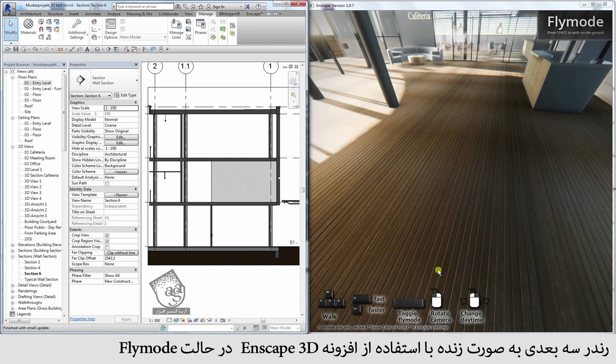Toggle the Sun Path checkbox
The width and height of the screenshot is (616, 364).
[107, 183]
